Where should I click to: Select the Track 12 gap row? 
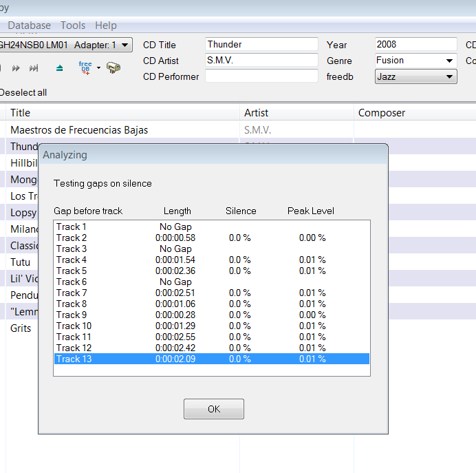[212, 348]
